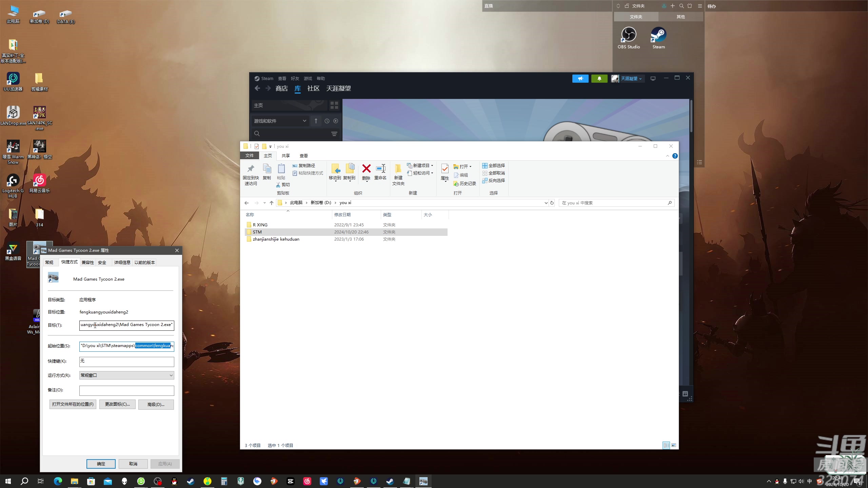868x488 pixels.
Task: Open the 查看 ribbon tab in Explorer
Action: pyautogui.click(x=303, y=156)
